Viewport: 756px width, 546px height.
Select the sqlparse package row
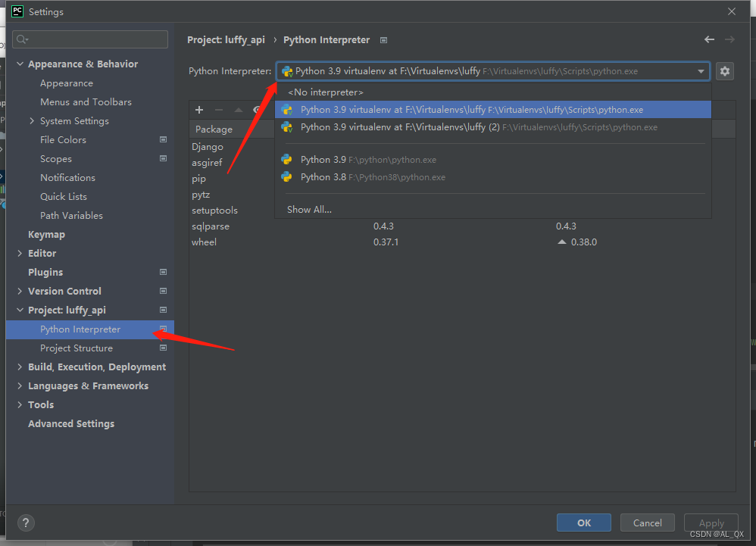click(x=462, y=226)
